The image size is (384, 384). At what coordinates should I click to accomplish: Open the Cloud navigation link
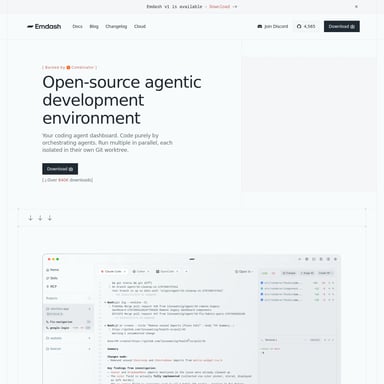click(140, 26)
